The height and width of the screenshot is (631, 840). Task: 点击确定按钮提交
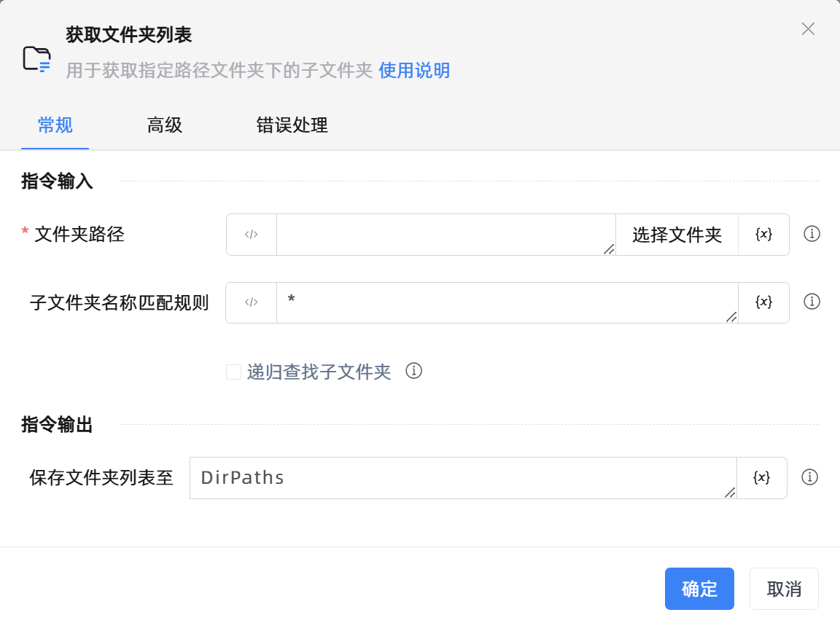coord(699,589)
